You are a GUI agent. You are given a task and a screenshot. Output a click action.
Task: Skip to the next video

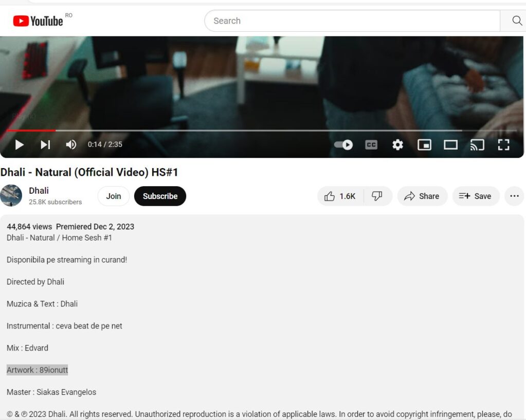[x=45, y=145]
